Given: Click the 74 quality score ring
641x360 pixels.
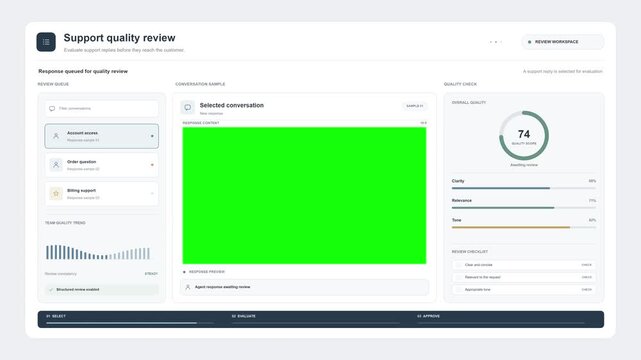Looking at the screenshot, I should tap(524, 135).
